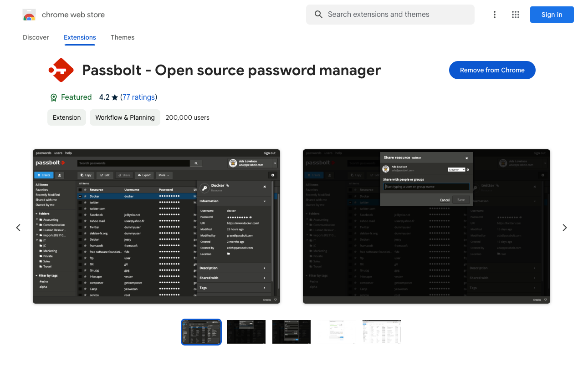Select the second carousel thumbnail
The image size is (588, 371).
pyautogui.click(x=246, y=332)
